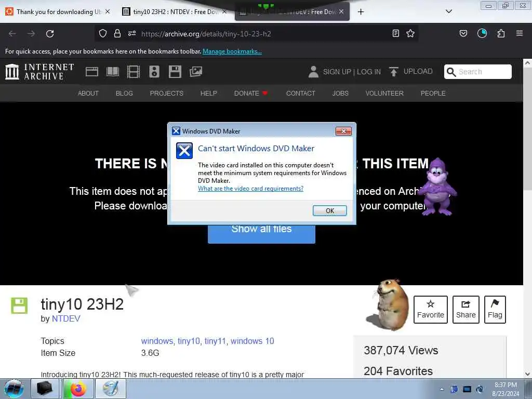
Task: Open the video card requirements link
Action: coord(251,189)
